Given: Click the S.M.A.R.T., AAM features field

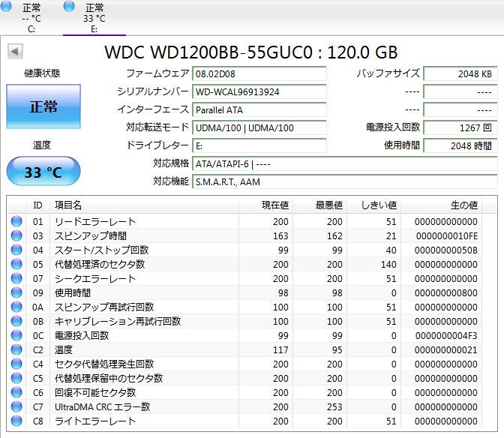Looking at the screenshot, I should (344, 181).
